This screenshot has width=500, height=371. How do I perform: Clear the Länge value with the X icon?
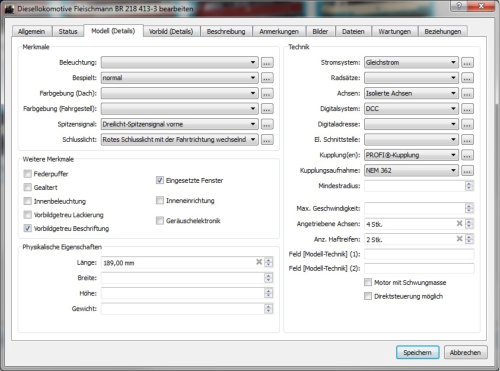click(259, 262)
